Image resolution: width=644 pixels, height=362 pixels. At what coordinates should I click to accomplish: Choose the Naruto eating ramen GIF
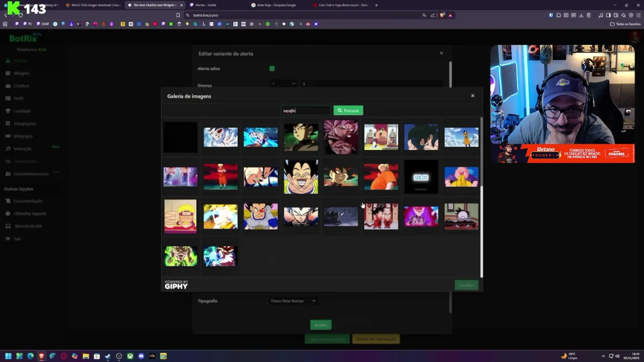(x=180, y=216)
